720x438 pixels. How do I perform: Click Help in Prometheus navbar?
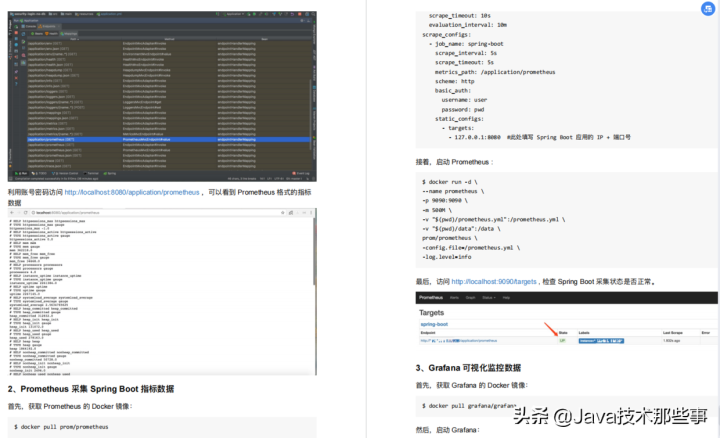pos(506,298)
